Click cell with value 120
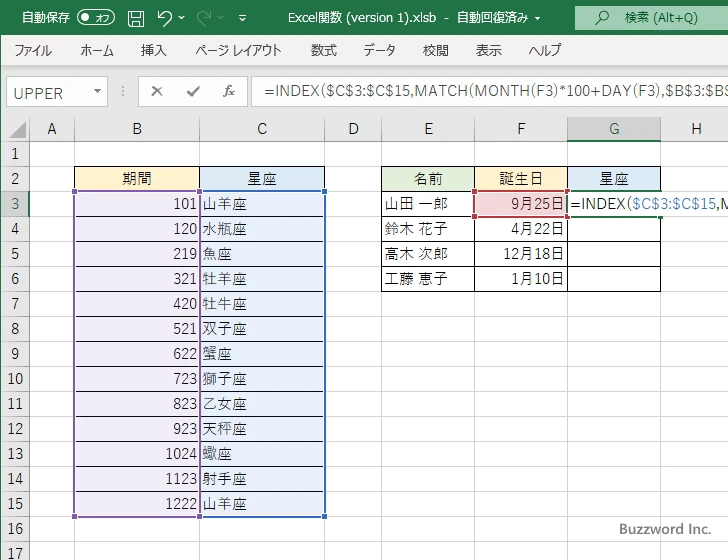The width and height of the screenshot is (728, 560). (137, 229)
